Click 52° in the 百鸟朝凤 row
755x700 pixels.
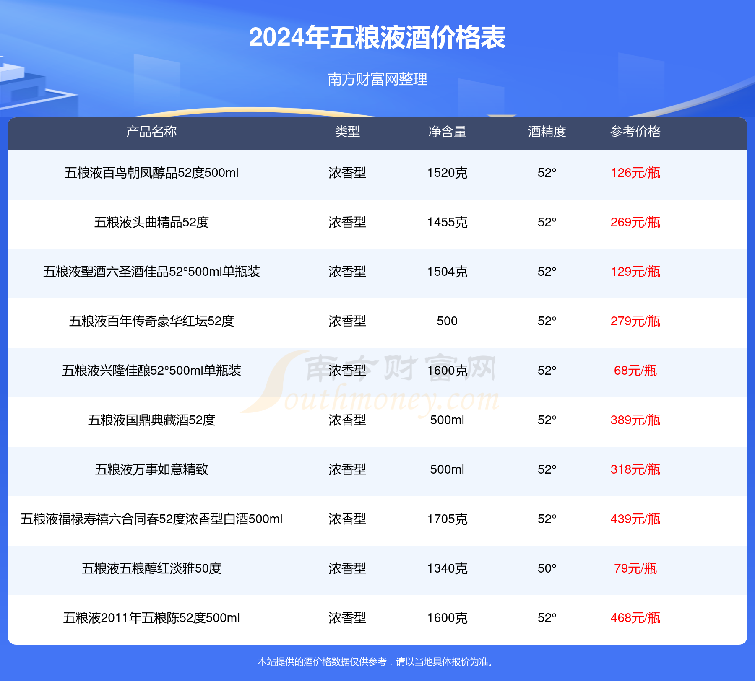(547, 173)
